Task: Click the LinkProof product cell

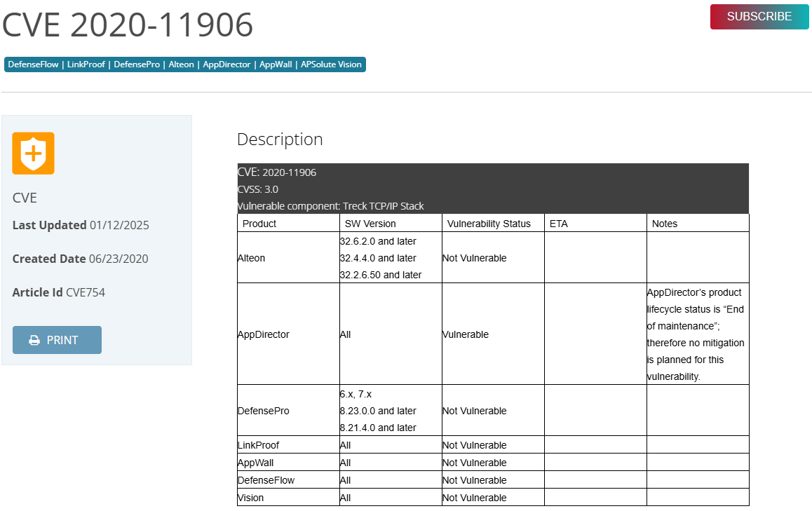Action: [x=288, y=444]
